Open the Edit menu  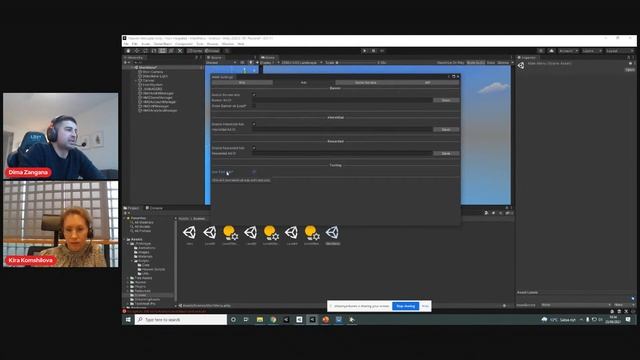(135, 44)
